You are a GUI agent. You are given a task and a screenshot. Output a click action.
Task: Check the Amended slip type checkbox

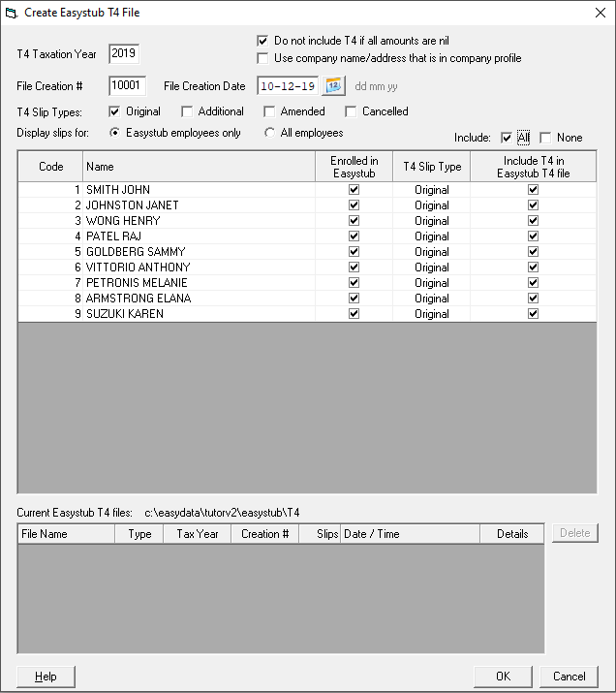269,111
